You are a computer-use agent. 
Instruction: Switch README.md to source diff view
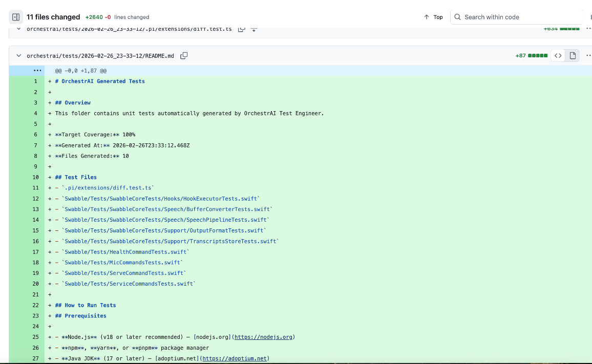click(558, 55)
